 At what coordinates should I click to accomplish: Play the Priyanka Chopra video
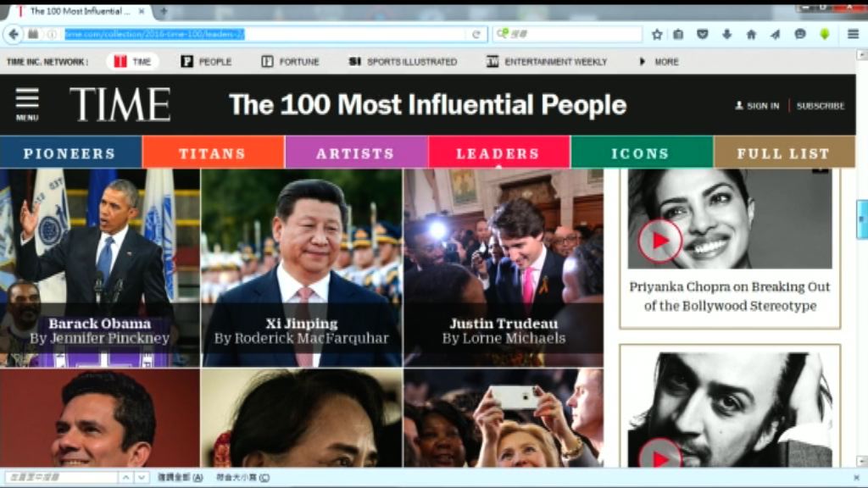(659, 241)
